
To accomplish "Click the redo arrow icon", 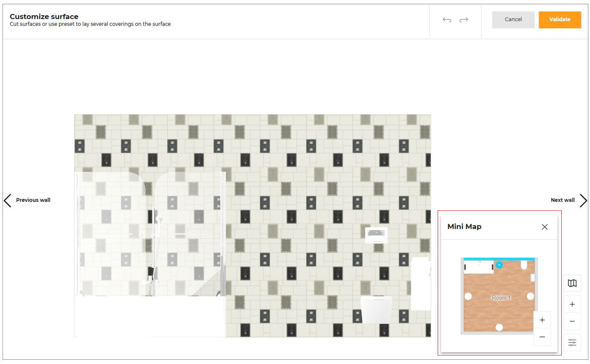I will coord(464,20).
